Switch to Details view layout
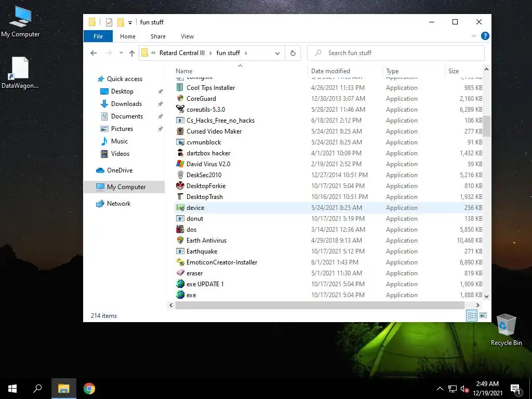This screenshot has width=532, height=399. (472, 315)
